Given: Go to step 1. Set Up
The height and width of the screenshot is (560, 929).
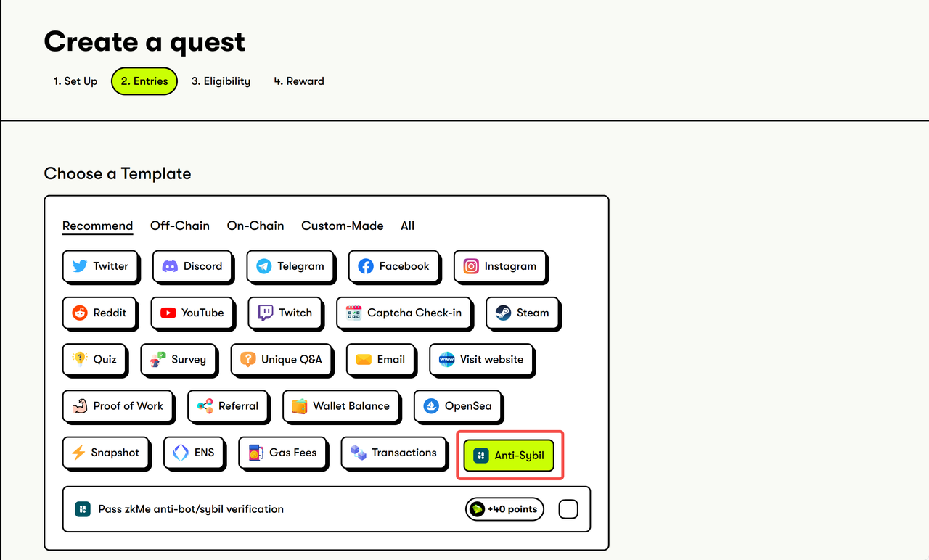Looking at the screenshot, I should [x=75, y=81].
